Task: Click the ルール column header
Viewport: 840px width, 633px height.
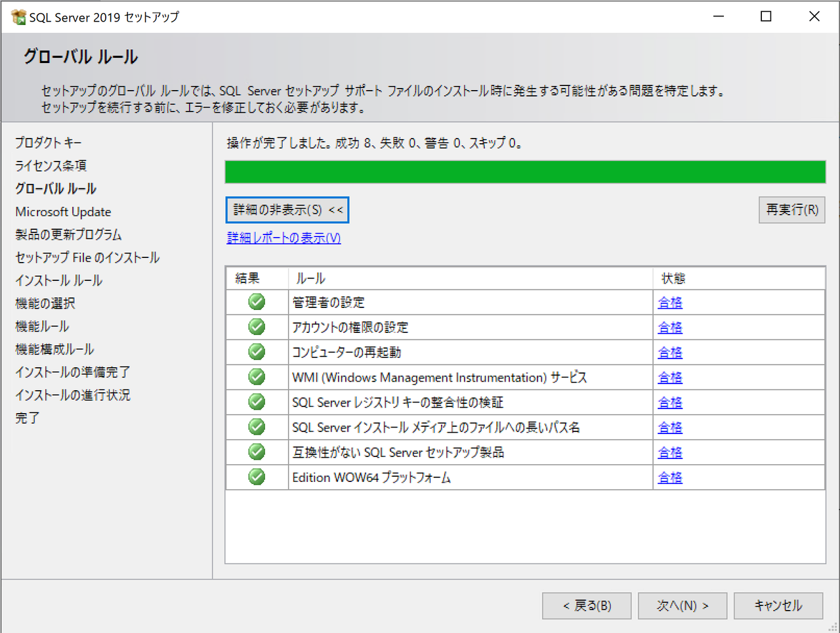Action: [471, 278]
